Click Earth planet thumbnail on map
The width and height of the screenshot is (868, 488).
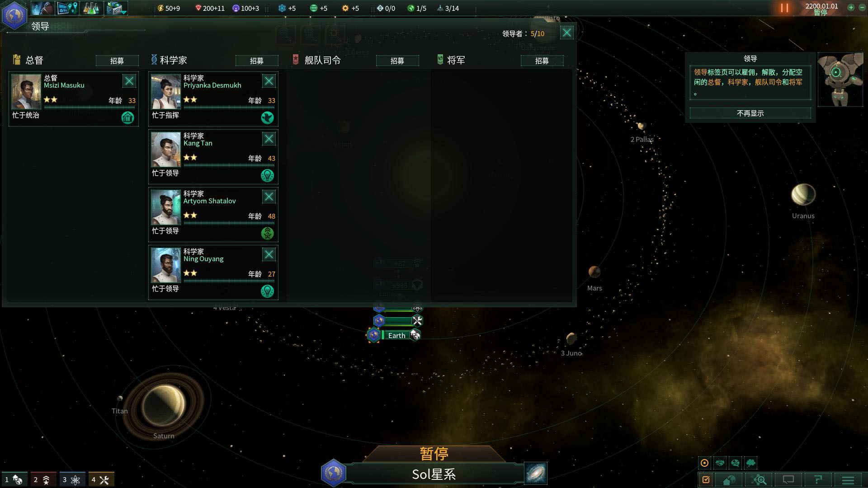(374, 334)
